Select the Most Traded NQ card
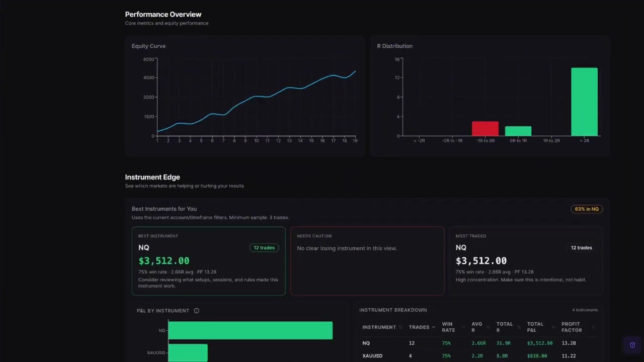Screen dimensions: 644x362 (526, 261)
